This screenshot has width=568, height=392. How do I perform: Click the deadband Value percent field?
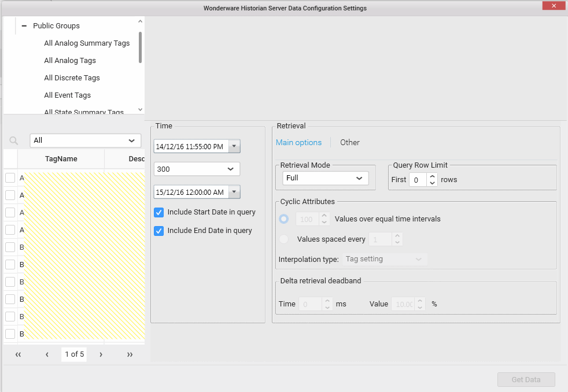click(x=403, y=304)
